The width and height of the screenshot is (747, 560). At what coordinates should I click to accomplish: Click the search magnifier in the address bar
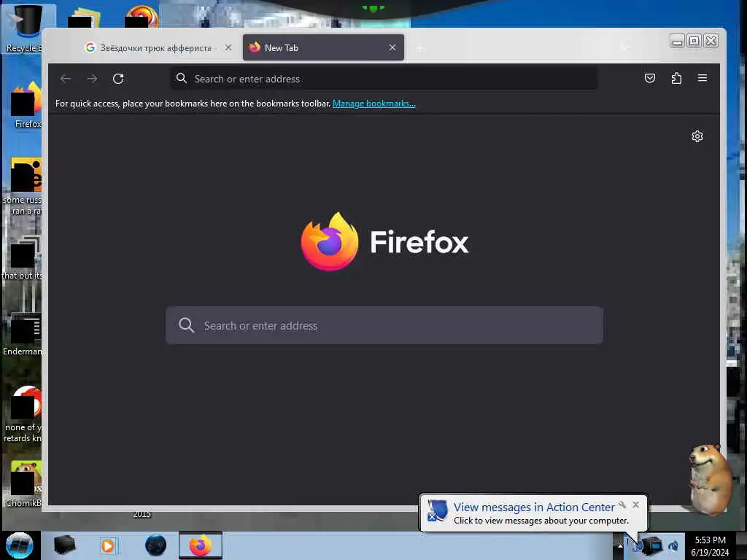pyautogui.click(x=182, y=78)
